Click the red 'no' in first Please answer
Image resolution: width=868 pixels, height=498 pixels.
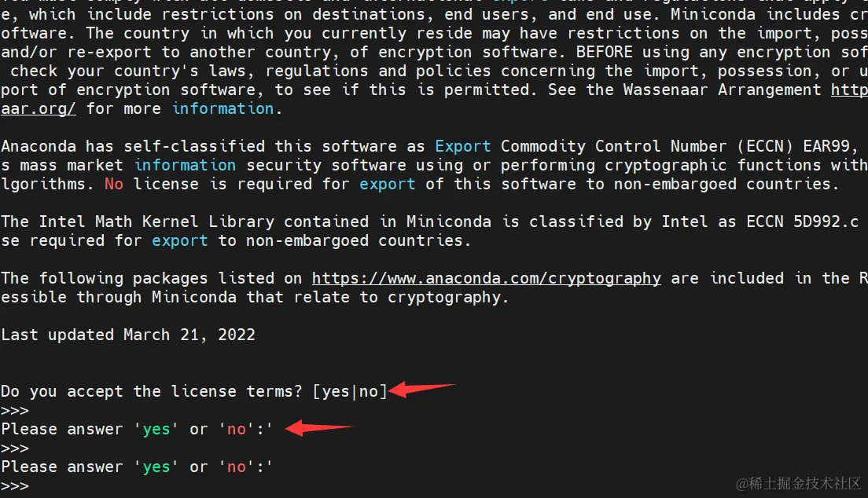237,430
